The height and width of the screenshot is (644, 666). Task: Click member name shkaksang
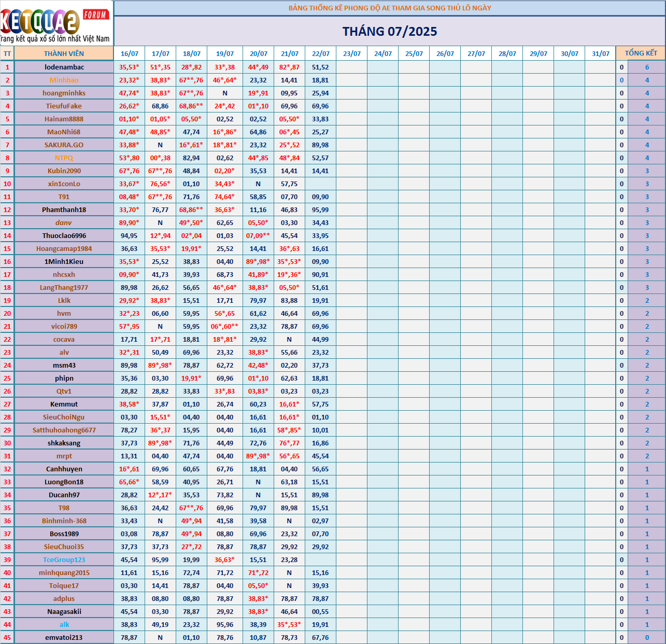[x=64, y=443]
